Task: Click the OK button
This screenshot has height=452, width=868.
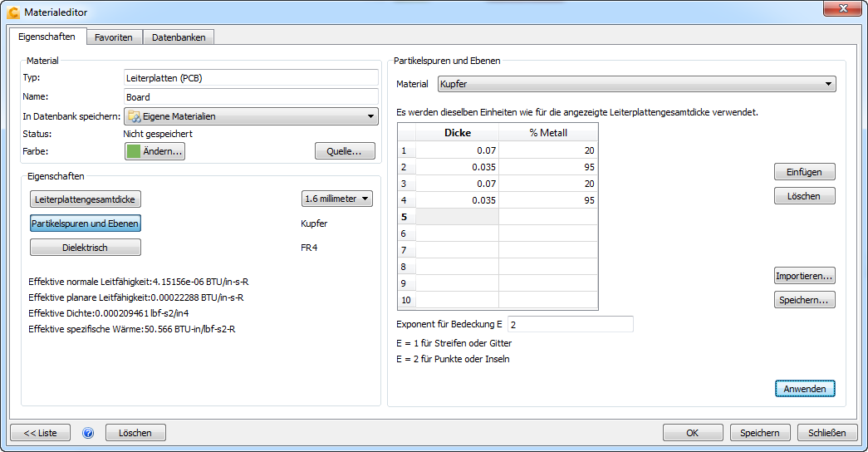Action: (x=693, y=433)
